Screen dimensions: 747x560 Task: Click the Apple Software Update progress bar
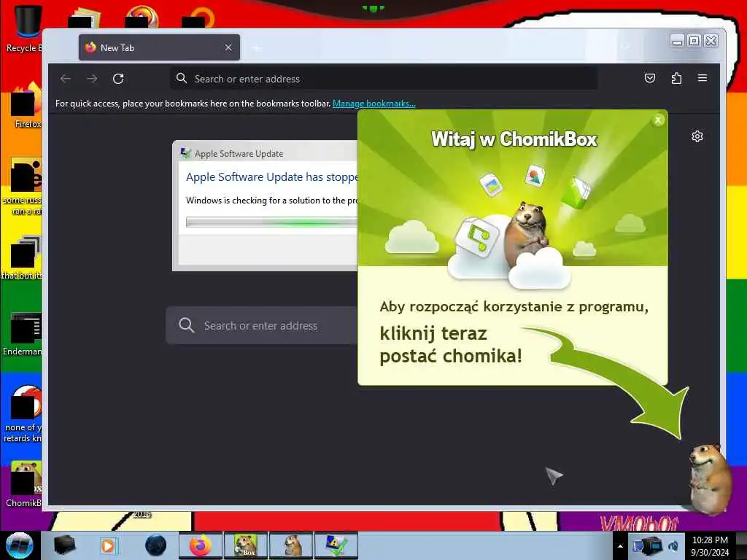[271, 222]
